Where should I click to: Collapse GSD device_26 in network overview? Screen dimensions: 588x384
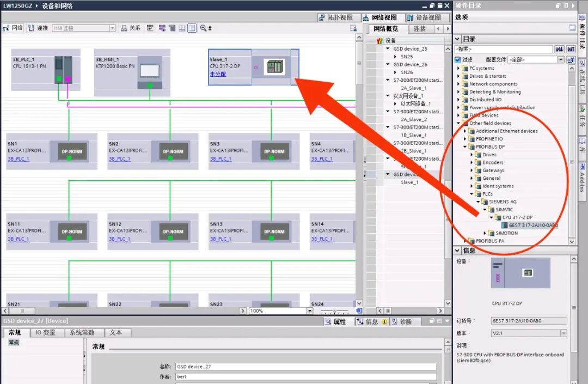pos(388,64)
